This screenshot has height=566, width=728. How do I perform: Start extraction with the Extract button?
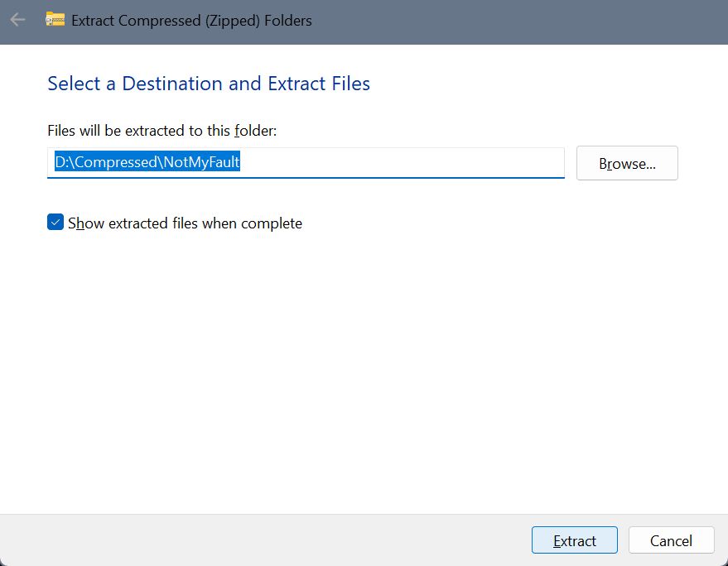click(x=575, y=540)
